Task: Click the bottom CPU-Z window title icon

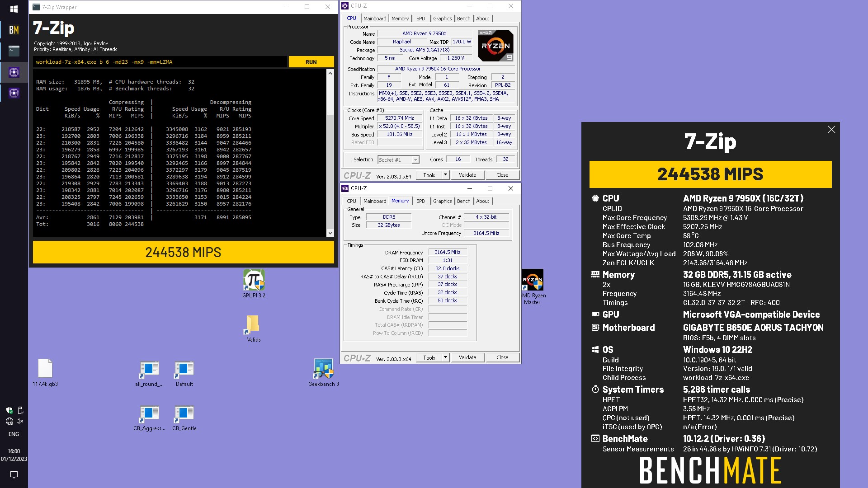Action: coord(345,188)
